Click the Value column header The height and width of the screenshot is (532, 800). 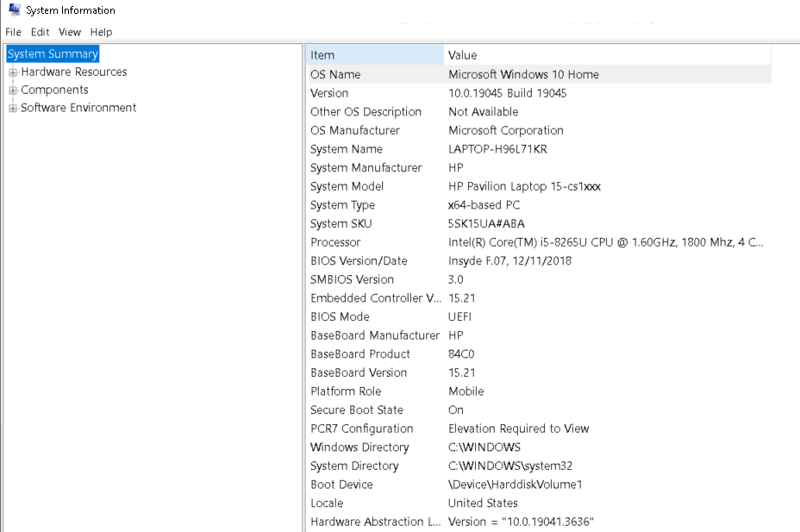[x=603, y=54]
